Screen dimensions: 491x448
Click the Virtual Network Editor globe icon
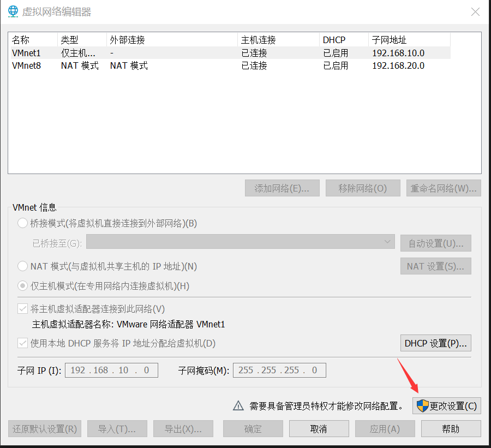[x=13, y=11]
